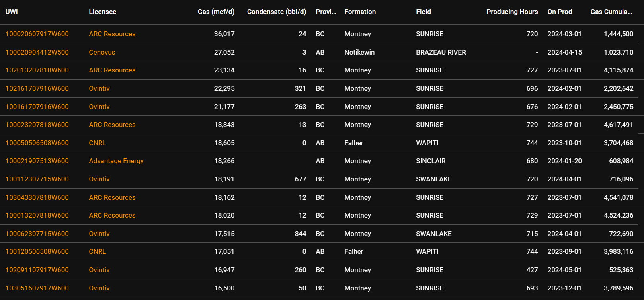Select cumulative gas value 608,984
The width and height of the screenshot is (644, 300).
point(621,161)
